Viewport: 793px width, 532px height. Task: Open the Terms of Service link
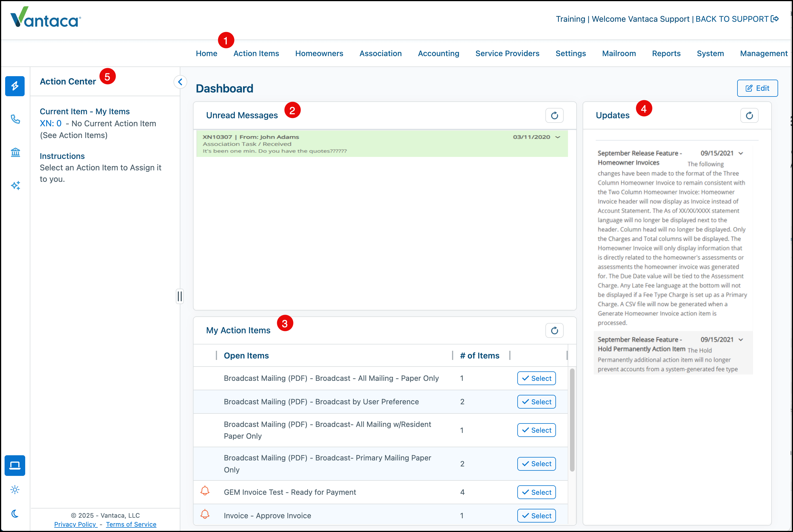[131, 524]
